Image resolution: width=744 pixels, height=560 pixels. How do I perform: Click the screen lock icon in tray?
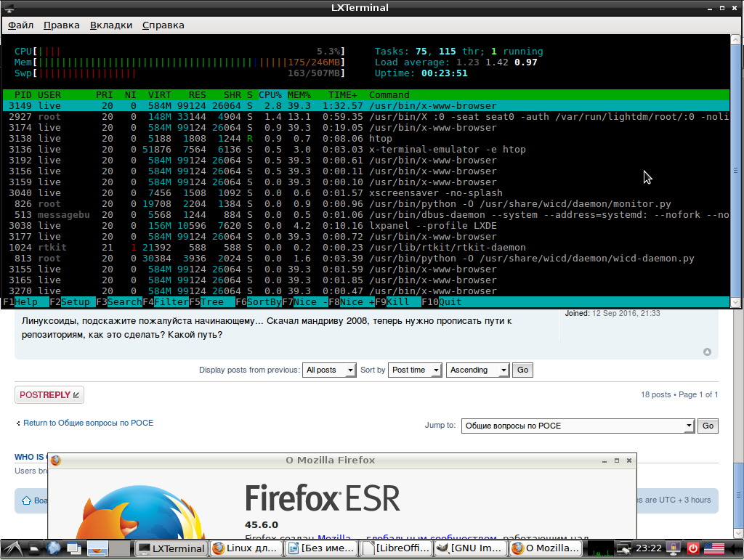tap(673, 548)
